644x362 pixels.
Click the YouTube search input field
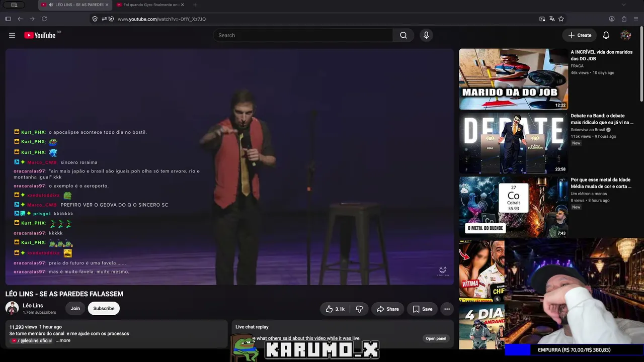pyautogui.click(x=303, y=35)
